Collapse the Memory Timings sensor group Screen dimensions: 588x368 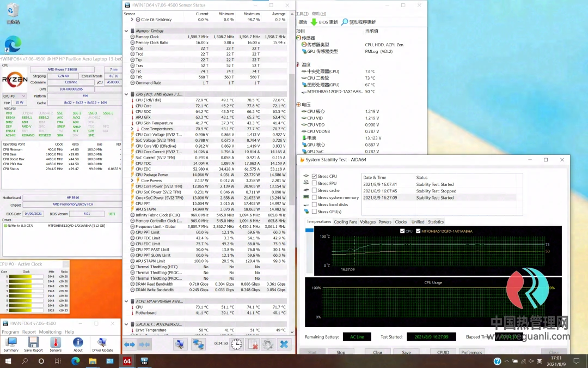[126, 31]
